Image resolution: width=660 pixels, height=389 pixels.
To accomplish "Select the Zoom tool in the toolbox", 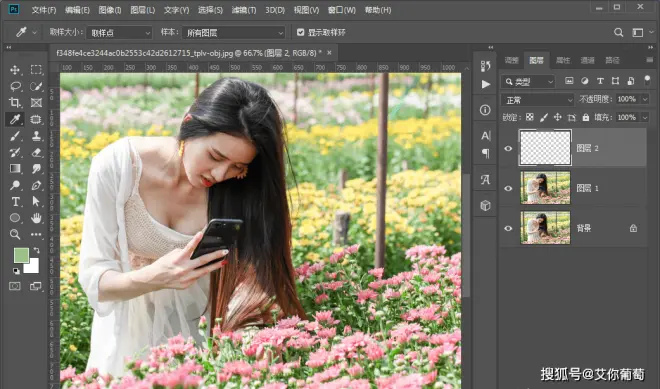I will click(x=15, y=234).
